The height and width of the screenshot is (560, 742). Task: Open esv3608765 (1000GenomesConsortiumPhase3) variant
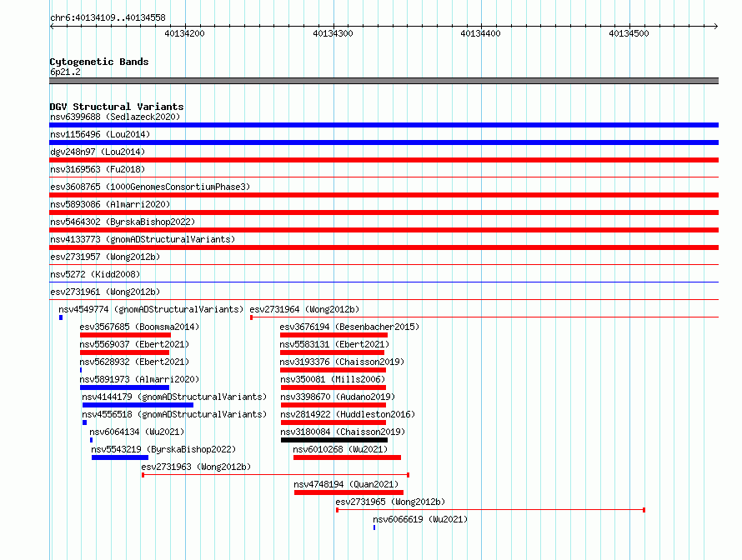click(150, 187)
